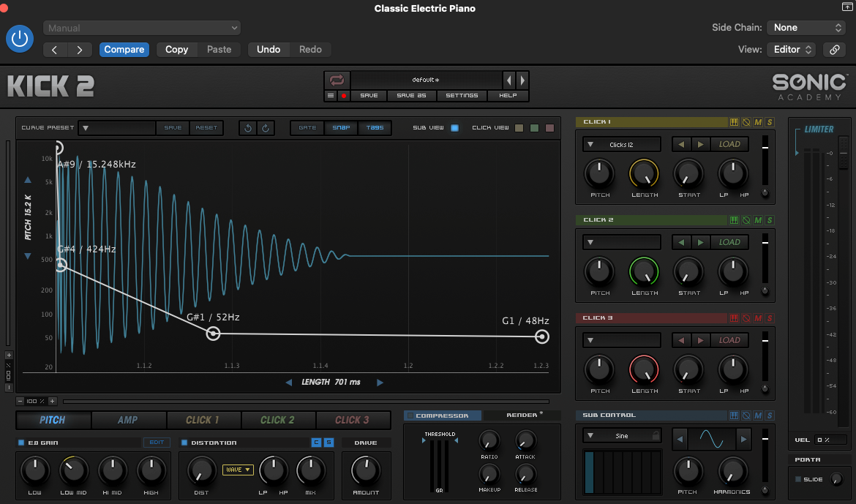The width and height of the screenshot is (856, 504).
Task: Click the EQ Gain Edit button
Action: 157,443
